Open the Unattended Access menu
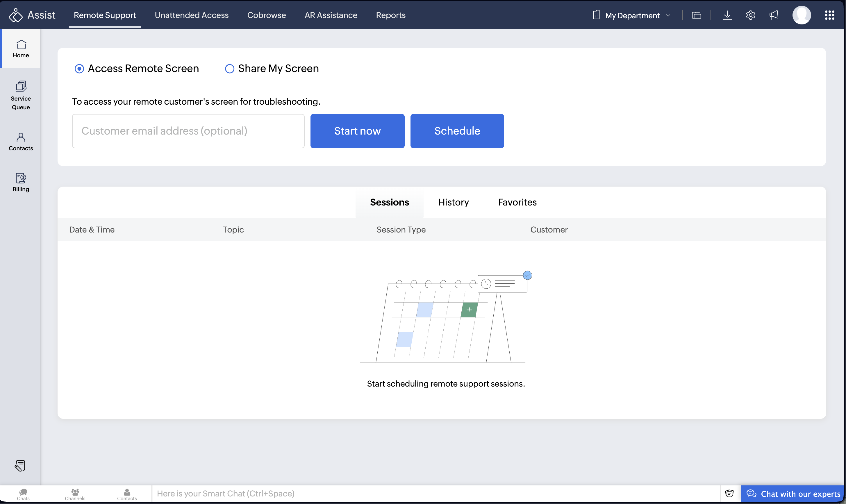Viewport: 846px width, 504px height. [192, 15]
